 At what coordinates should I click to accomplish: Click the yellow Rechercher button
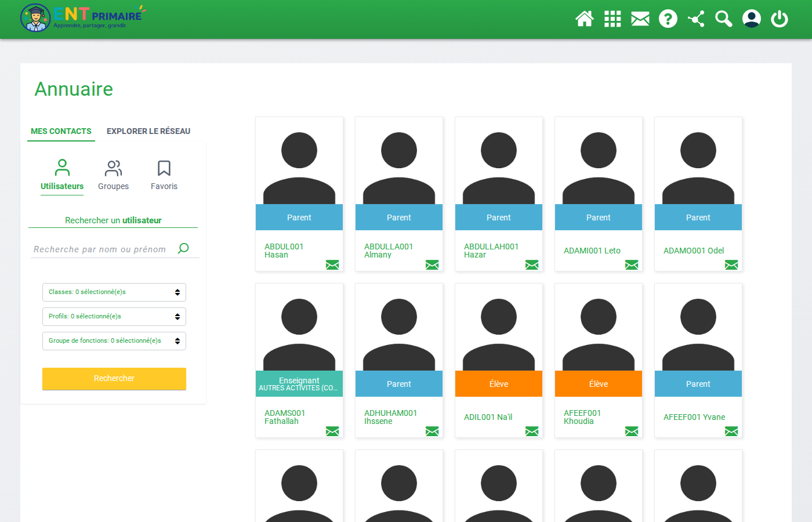coord(114,379)
